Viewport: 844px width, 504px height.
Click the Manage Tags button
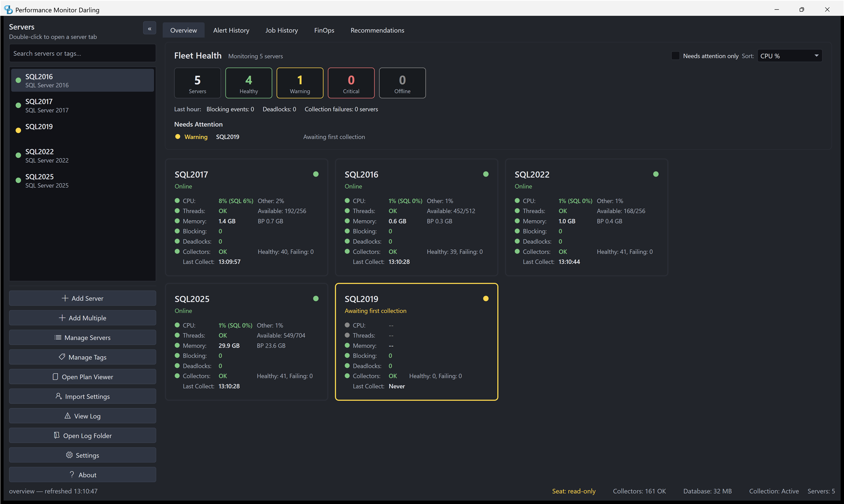pyautogui.click(x=82, y=357)
